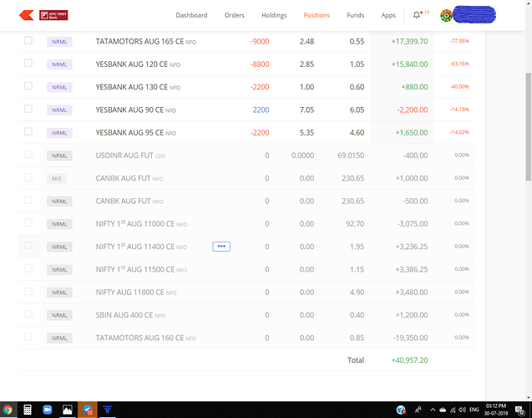The image size is (532, 418).
Task: Open the action center notification icon
Action: (x=519, y=410)
